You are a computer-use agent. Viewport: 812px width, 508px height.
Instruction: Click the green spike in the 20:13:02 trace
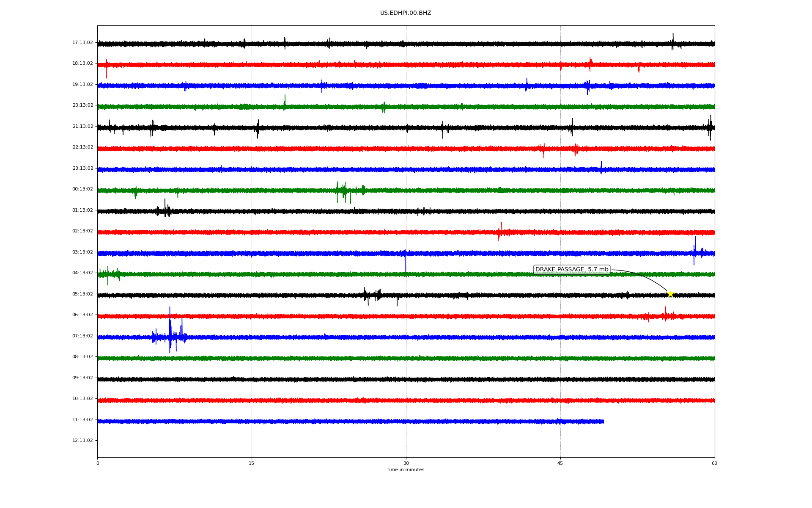(x=285, y=102)
